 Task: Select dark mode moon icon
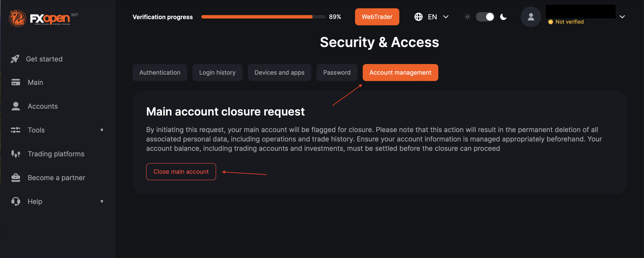pos(503,17)
